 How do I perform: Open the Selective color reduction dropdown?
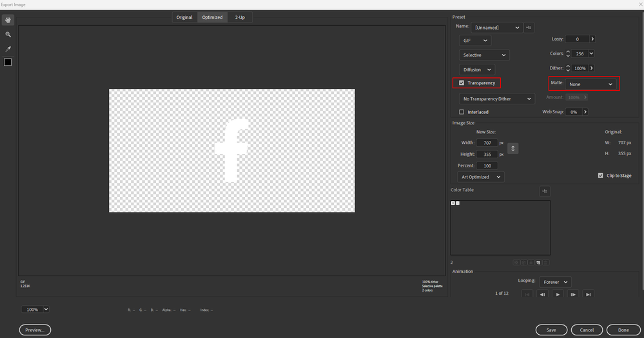[x=484, y=55]
